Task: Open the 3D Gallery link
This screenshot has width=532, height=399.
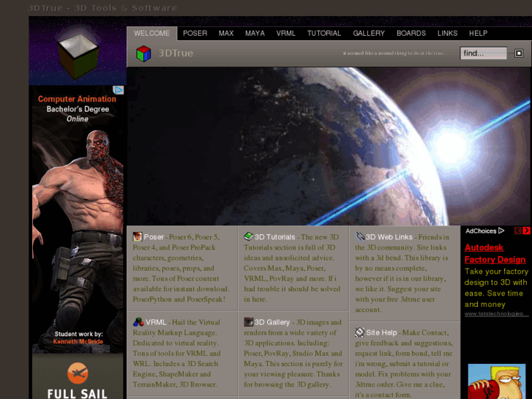Action: tap(272, 322)
